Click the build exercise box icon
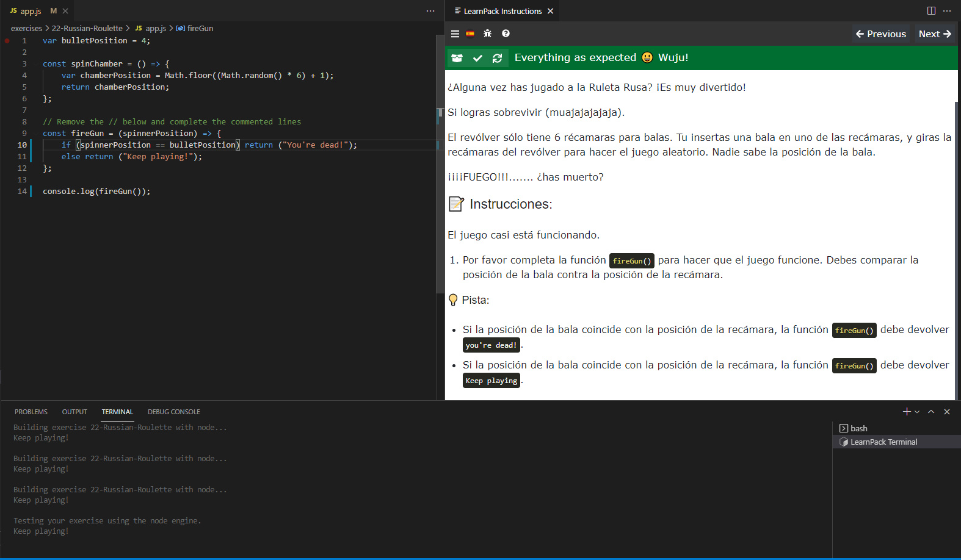This screenshot has height=560, width=961. [x=457, y=58]
